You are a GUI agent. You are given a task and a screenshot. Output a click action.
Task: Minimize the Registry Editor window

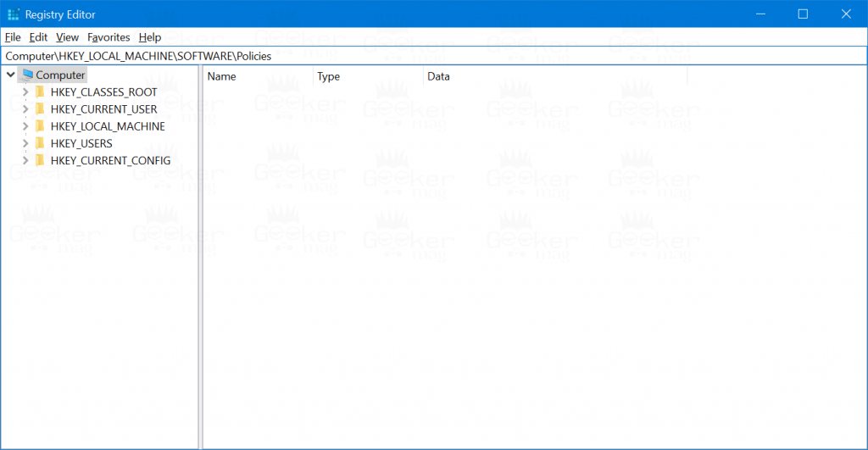click(760, 14)
